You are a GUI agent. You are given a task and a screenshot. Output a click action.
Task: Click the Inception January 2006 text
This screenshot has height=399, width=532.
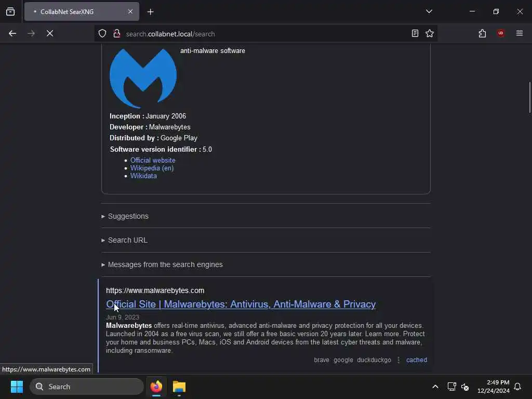click(x=148, y=116)
